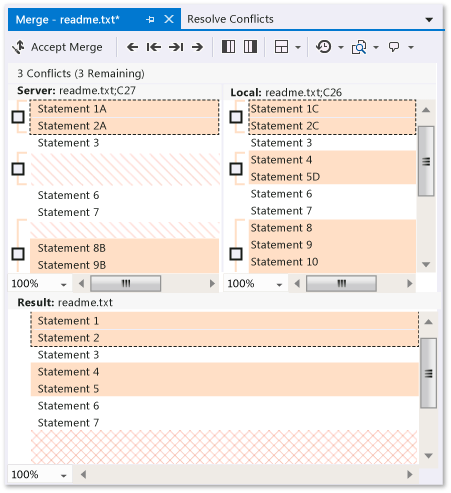
Task: Close the Merge - readme.txt tab
Action: tap(169, 19)
